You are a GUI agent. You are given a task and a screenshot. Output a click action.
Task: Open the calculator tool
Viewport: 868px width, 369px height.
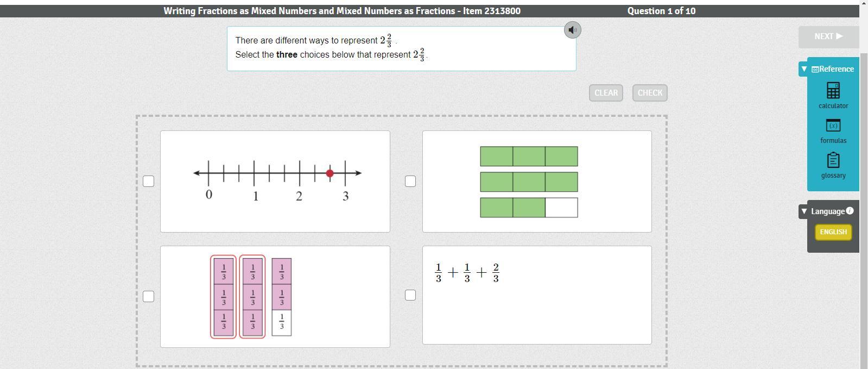coord(833,90)
